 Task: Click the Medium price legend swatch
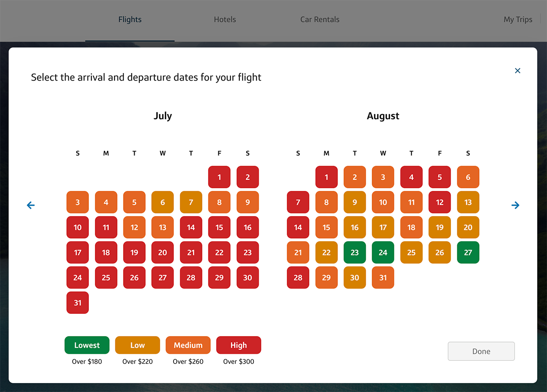coord(188,345)
